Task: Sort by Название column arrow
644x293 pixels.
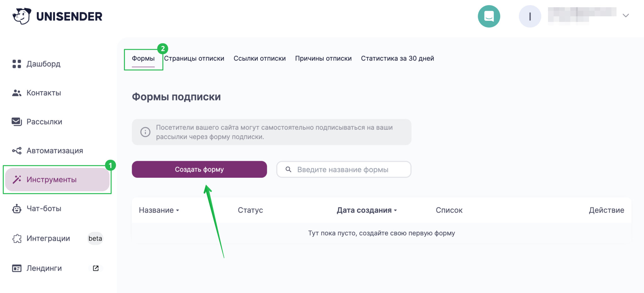Action: click(178, 210)
